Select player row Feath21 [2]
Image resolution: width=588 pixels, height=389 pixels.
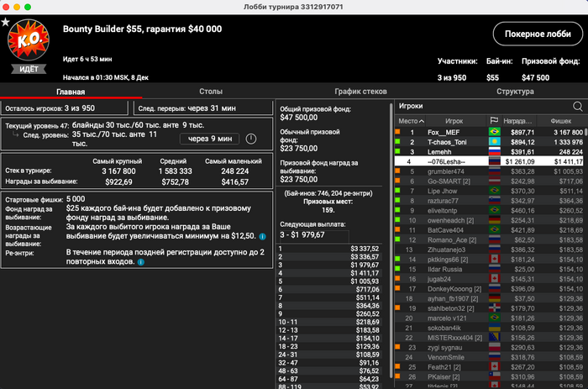pyautogui.click(x=489, y=366)
